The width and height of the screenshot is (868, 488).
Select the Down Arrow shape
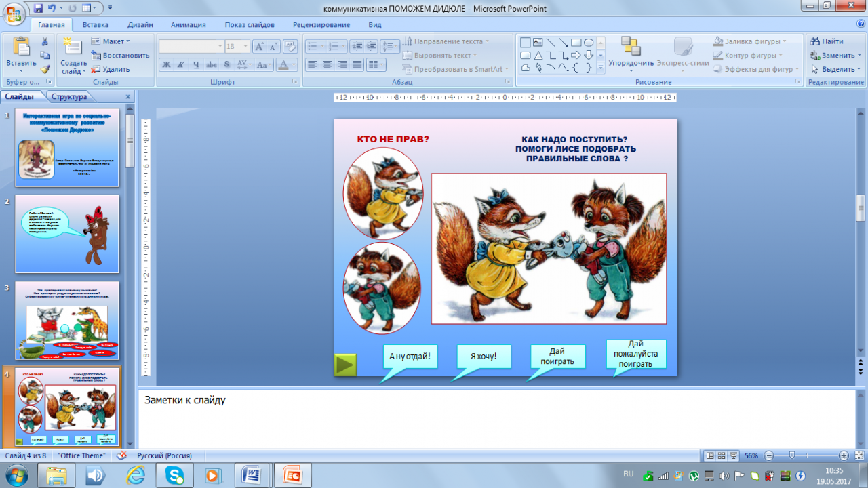pyautogui.click(x=589, y=55)
